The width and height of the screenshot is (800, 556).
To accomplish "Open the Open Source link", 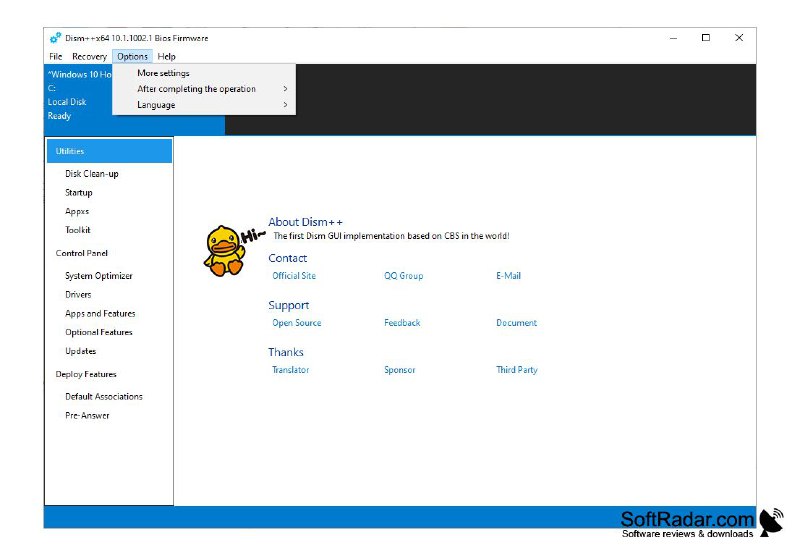I will click(296, 323).
